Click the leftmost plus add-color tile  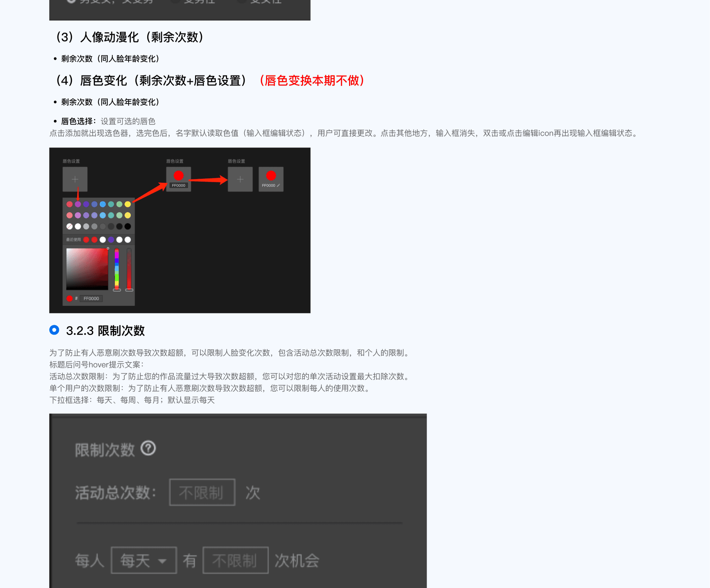click(75, 179)
